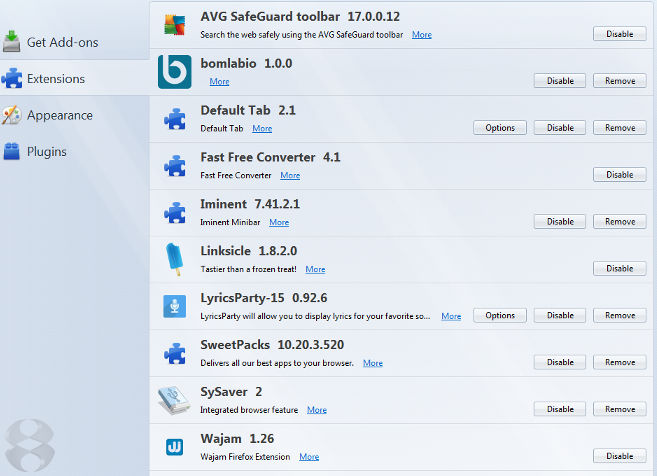Viewport: 657px width, 476px height.
Task: Click the Get Add-ons download icon
Action: pos(11,41)
